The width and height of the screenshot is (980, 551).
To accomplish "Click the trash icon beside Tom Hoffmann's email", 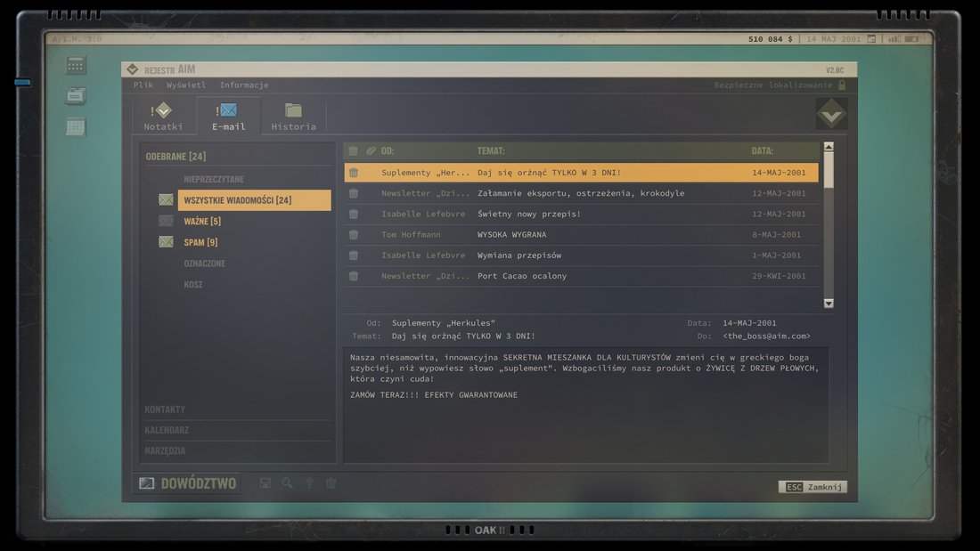I will click(353, 235).
